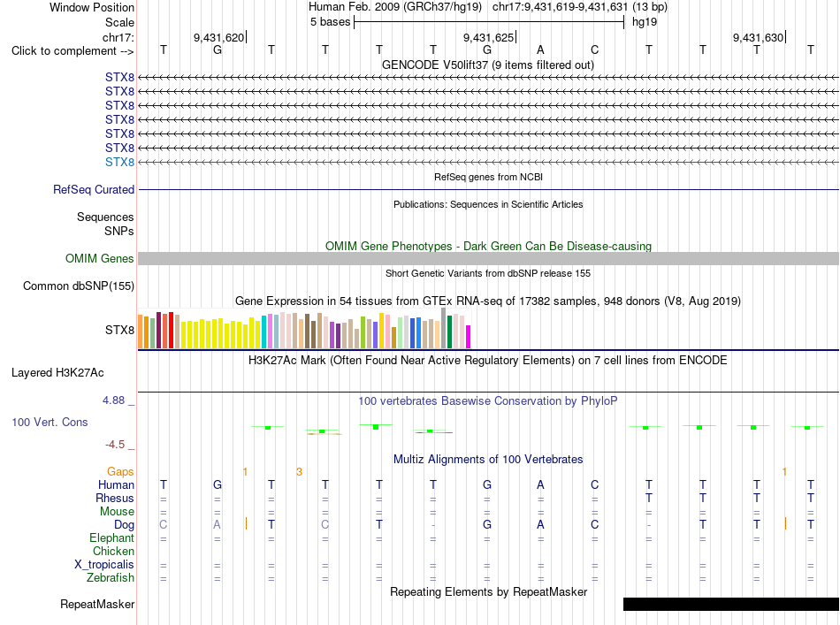Image resolution: width=840 pixels, height=625 pixels.
Task: Click the '5 bases' scale bar
Action: (489, 22)
